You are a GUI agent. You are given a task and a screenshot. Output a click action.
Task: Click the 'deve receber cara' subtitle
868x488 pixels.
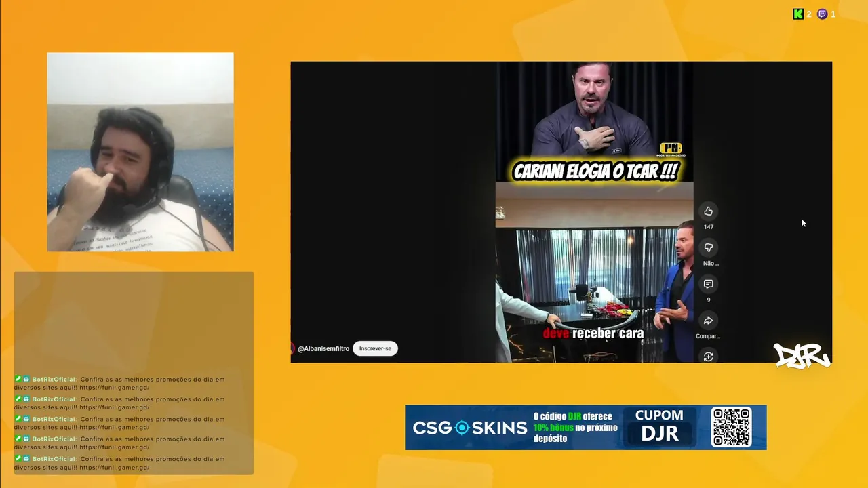click(593, 333)
